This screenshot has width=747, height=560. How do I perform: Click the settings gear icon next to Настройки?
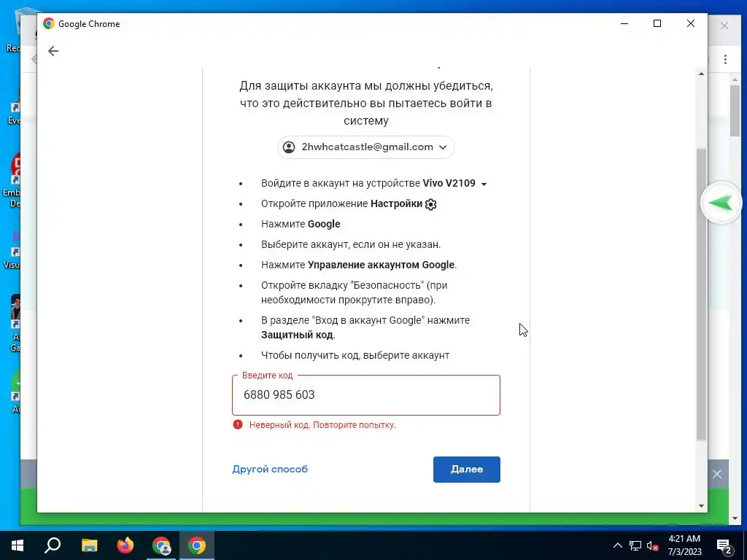tap(430, 204)
